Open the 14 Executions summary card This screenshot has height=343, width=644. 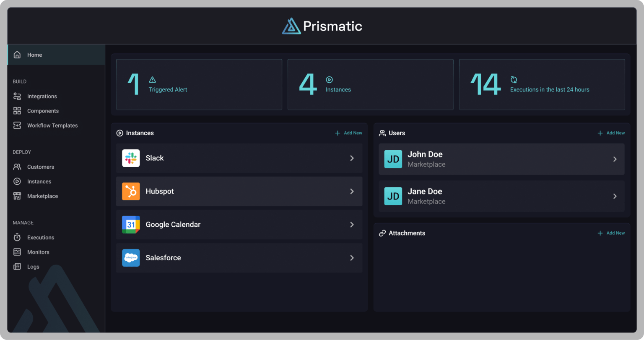click(542, 84)
